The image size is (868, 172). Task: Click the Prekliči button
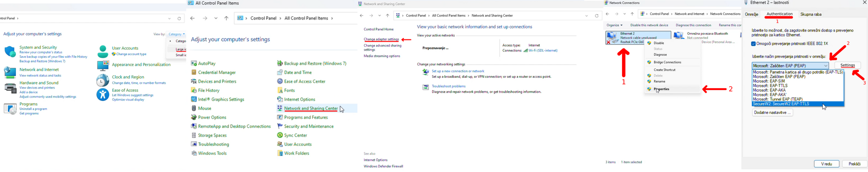point(854,164)
